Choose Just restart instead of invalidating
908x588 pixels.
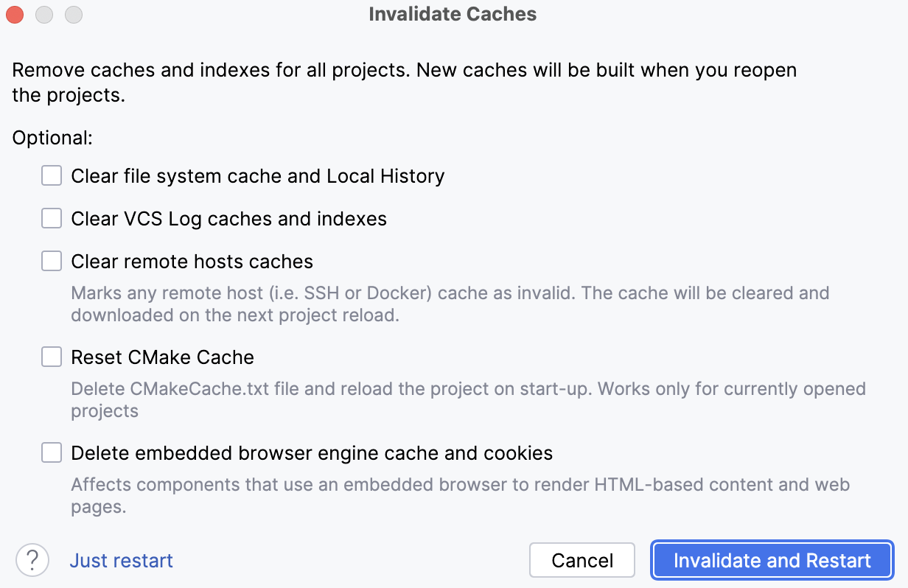(121, 561)
